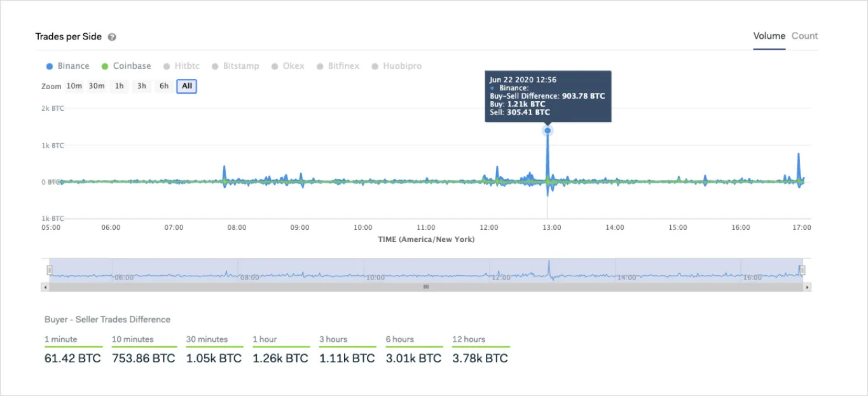
Task: Click the Buyer - Seller Trades Difference heading
Action: click(107, 320)
